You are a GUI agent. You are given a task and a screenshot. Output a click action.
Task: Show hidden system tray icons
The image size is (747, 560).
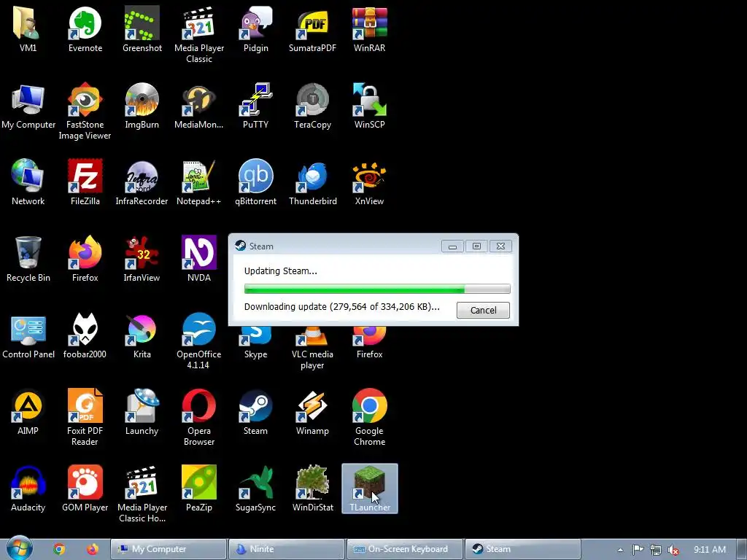click(620, 550)
